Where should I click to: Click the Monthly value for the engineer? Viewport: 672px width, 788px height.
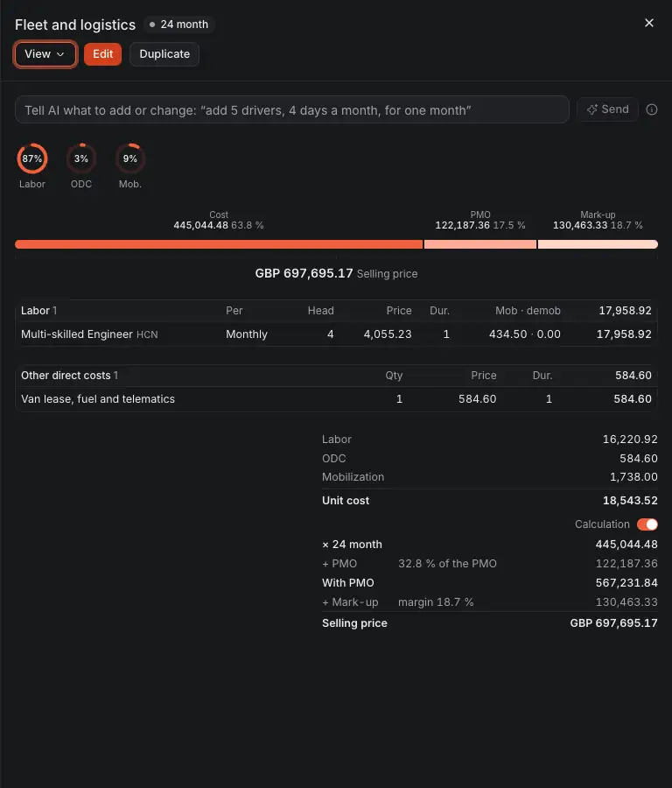[x=247, y=334]
